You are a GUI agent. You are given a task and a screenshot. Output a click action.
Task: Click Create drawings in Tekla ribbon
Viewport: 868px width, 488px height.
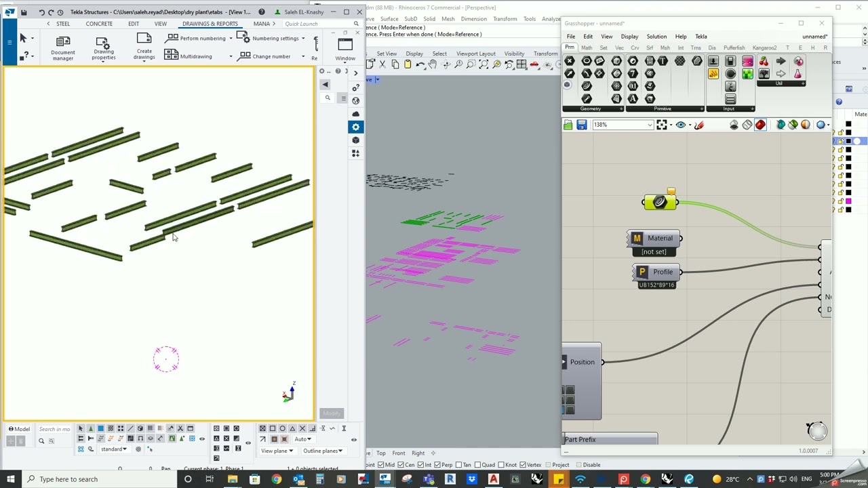(x=144, y=46)
